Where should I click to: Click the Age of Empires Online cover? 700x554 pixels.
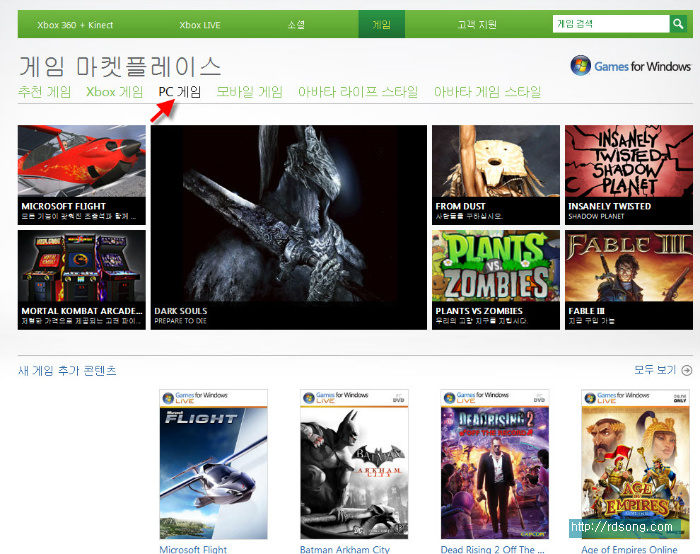[635, 465]
